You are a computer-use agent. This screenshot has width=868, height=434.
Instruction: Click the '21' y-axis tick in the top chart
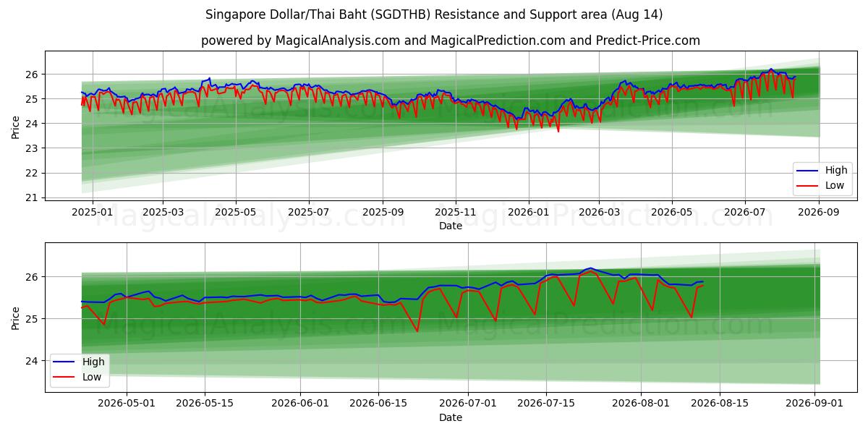[33, 197]
